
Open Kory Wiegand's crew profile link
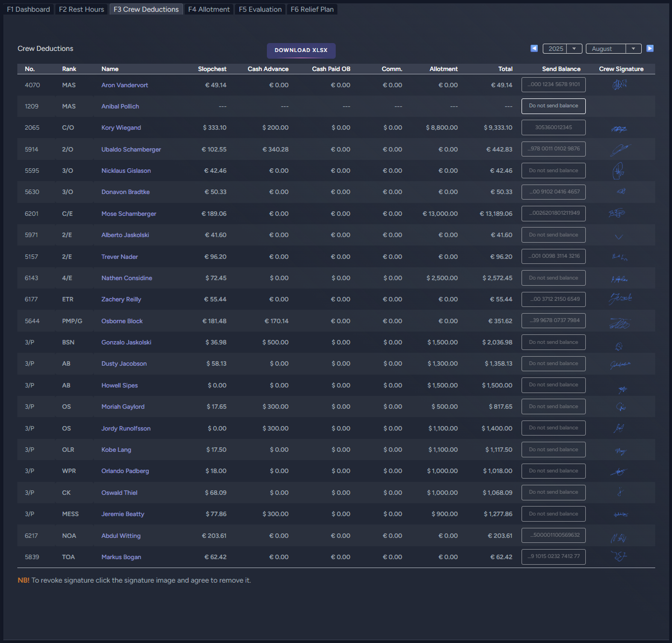(121, 128)
